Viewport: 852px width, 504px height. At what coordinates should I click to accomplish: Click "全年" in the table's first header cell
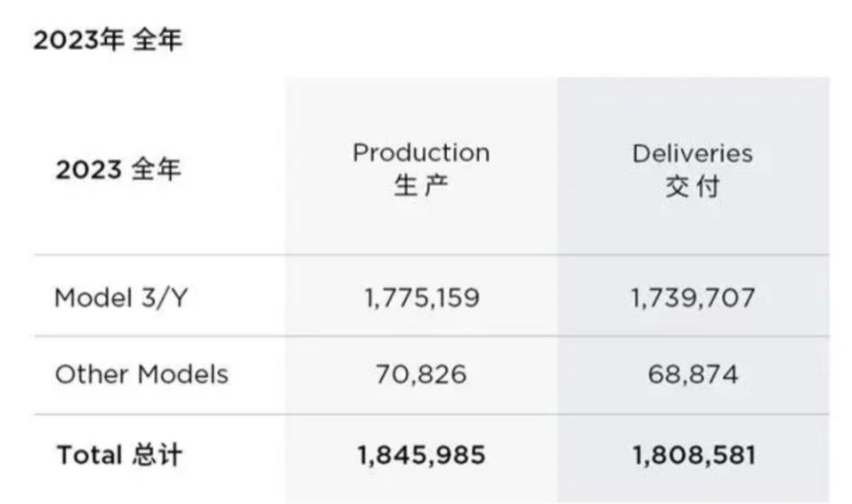[x=155, y=169]
